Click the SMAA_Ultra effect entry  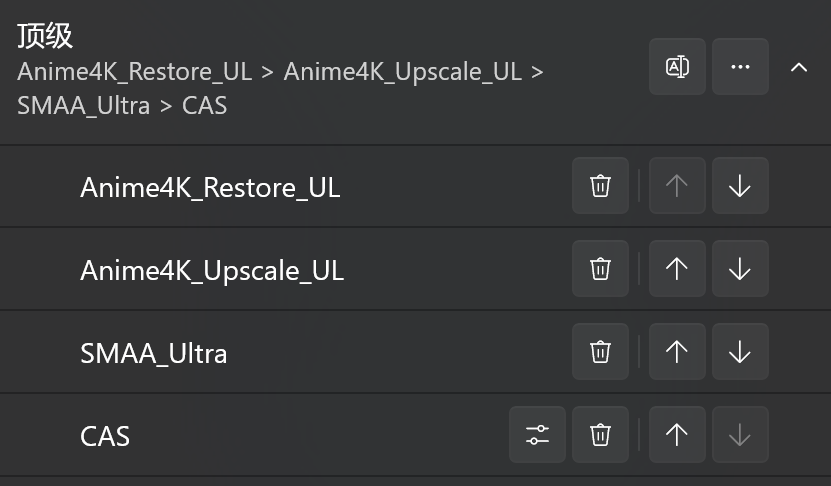(154, 353)
